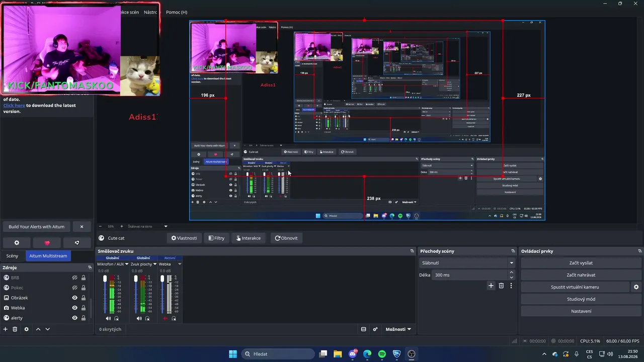Click Začít nahrávat to start recording
The image size is (644, 362).
[x=581, y=275]
